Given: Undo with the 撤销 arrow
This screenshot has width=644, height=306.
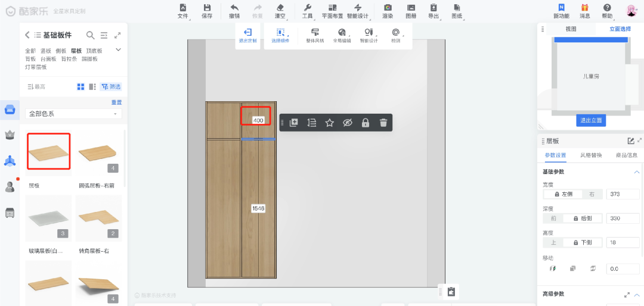Looking at the screenshot, I should 234,11.
